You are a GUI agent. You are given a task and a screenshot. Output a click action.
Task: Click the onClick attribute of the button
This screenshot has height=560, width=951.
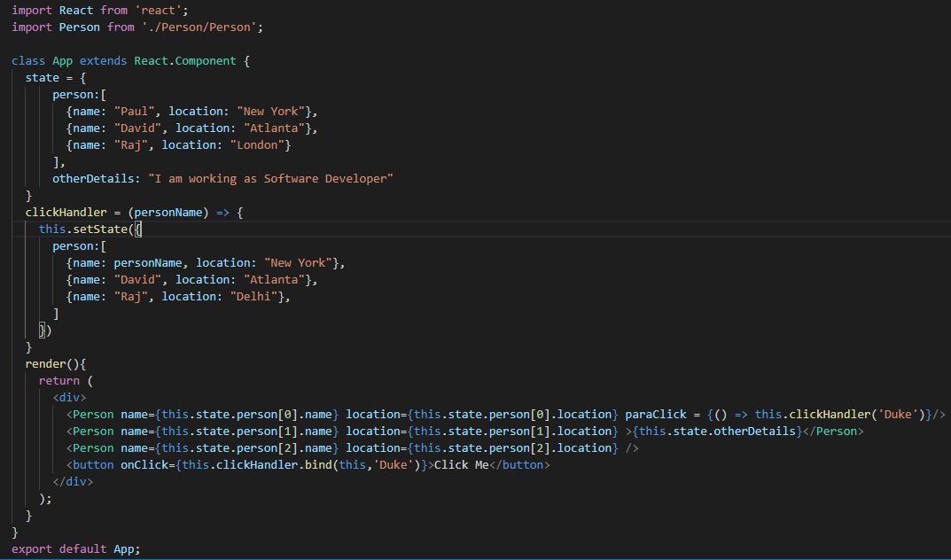(x=144, y=464)
